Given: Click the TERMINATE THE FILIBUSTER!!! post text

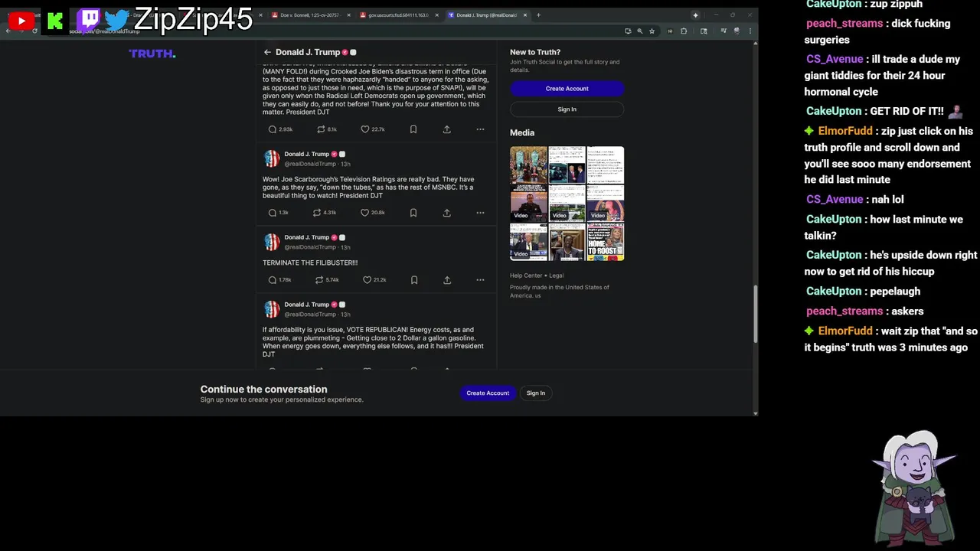Looking at the screenshot, I should pyautogui.click(x=310, y=262).
